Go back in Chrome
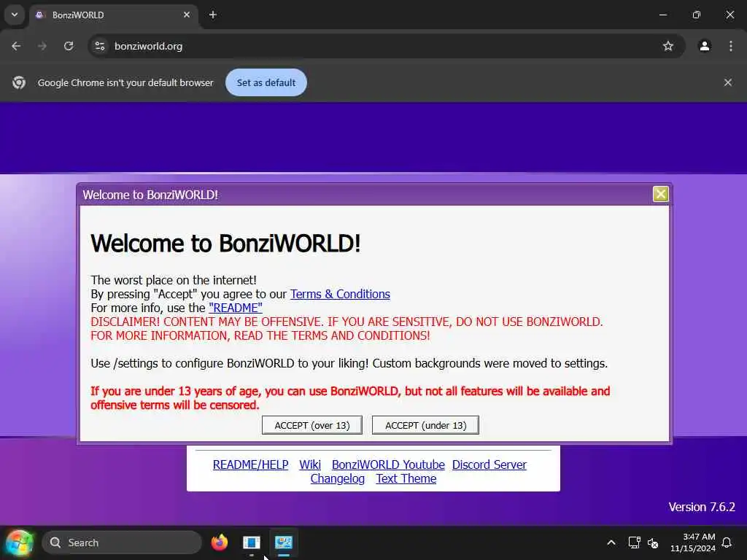The width and height of the screenshot is (747, 560). [16, 46]
